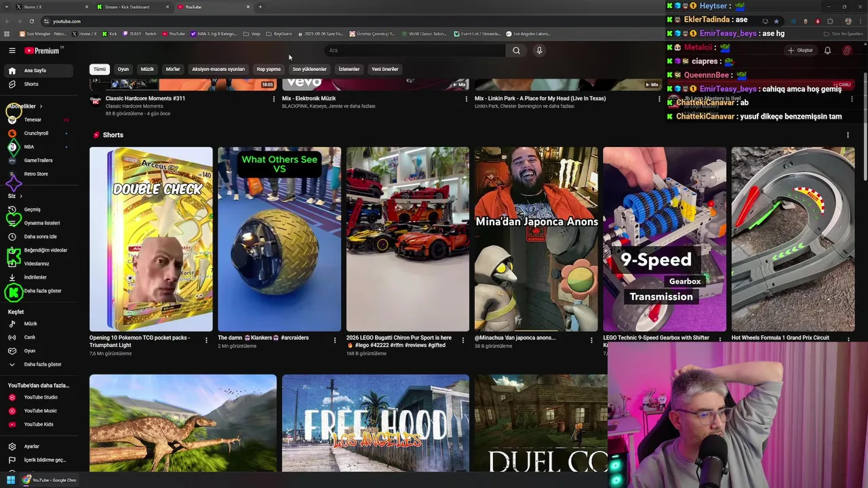The height and width of the screenshot is (488, 868).
Task: Click the Oluştur create button
Action: pyautogui.click(x=800, y=50)
